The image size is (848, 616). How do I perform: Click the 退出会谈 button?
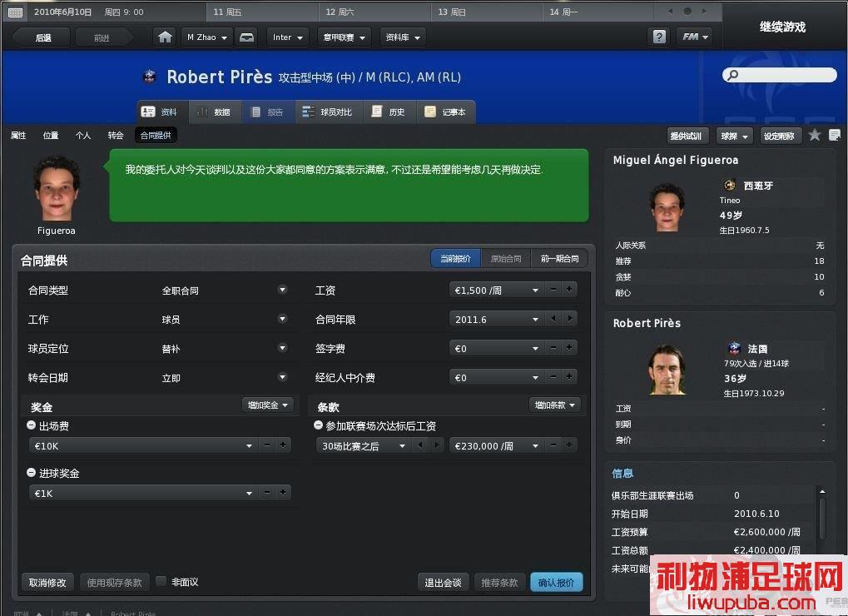coord(443,582)
